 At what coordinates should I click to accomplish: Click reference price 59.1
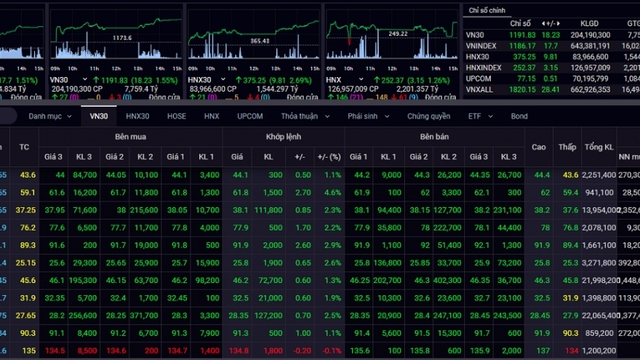27,193
